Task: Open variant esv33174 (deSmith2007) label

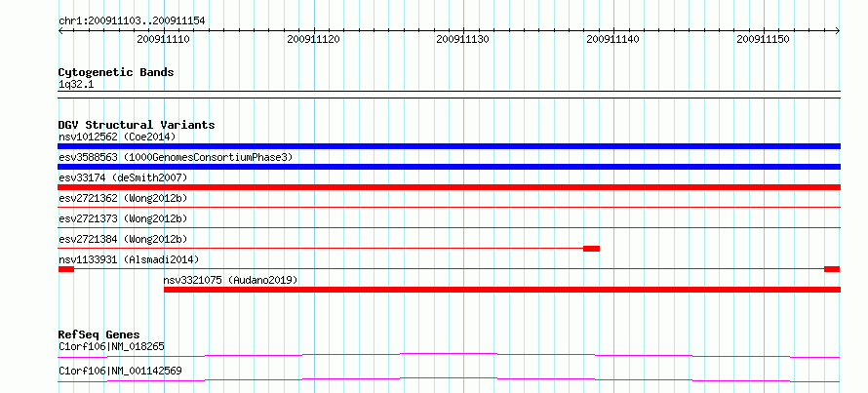Action: coord(123,177)
